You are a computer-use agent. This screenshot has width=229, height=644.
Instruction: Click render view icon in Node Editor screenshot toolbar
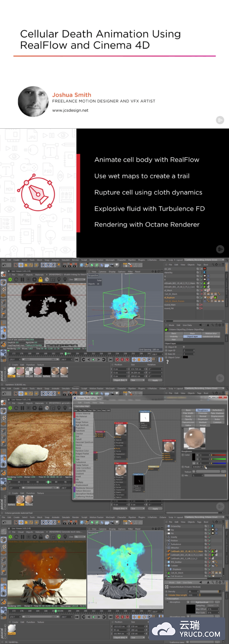[x=65, y=393]
